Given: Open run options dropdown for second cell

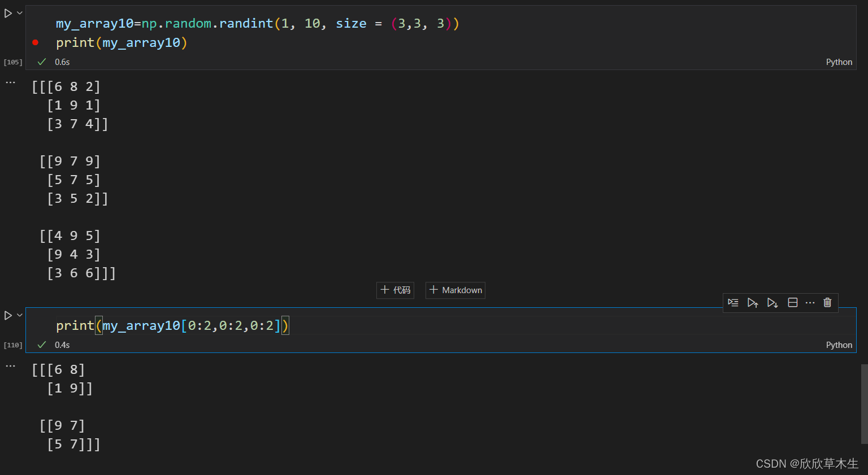Looking at the screenshot, I should [x=20, y=315].
